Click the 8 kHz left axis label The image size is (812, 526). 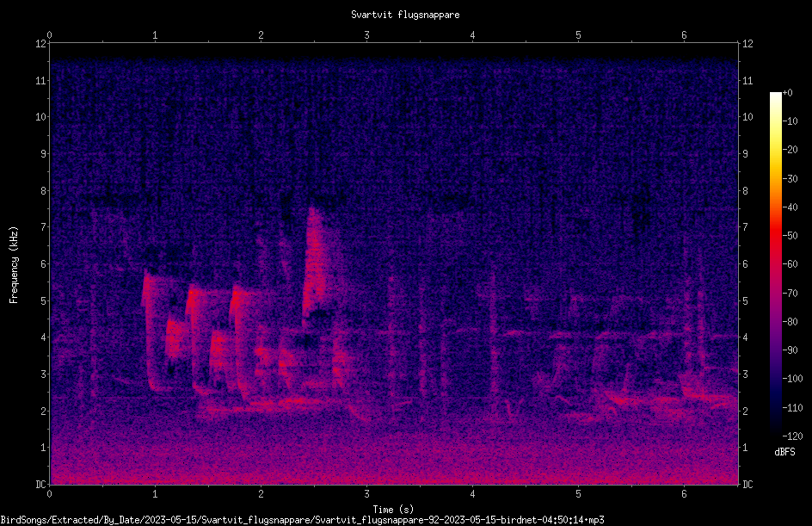click(42, 191)
